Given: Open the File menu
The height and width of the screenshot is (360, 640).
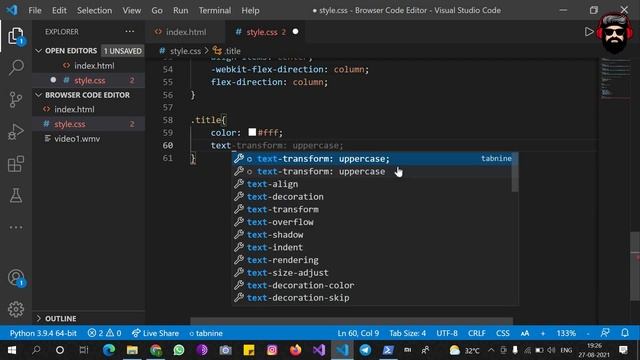Looking at the screenshot, I should click(x=35, y=10).
